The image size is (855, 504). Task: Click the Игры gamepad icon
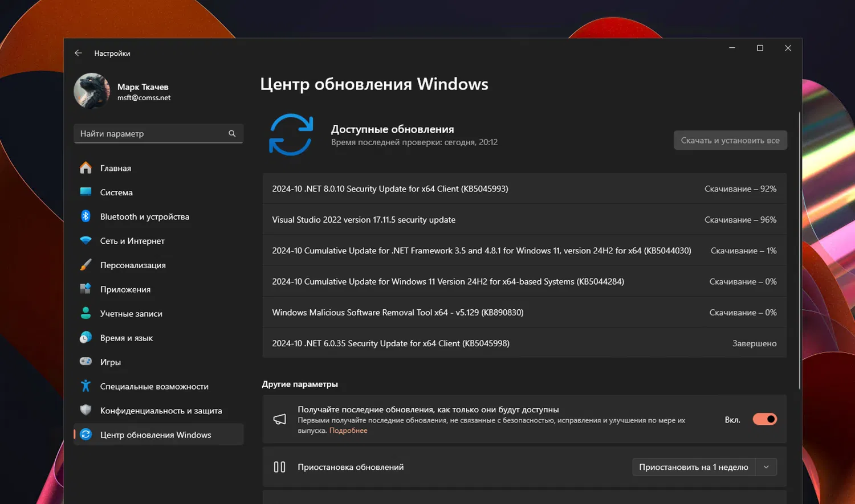(85, 362)
